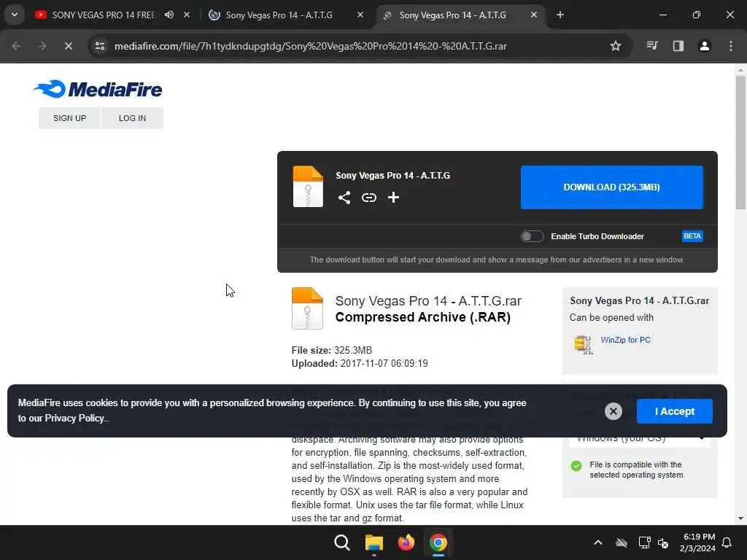Launch Firefox from the taskbar
747x560 pixels.
tap(406, 542)
